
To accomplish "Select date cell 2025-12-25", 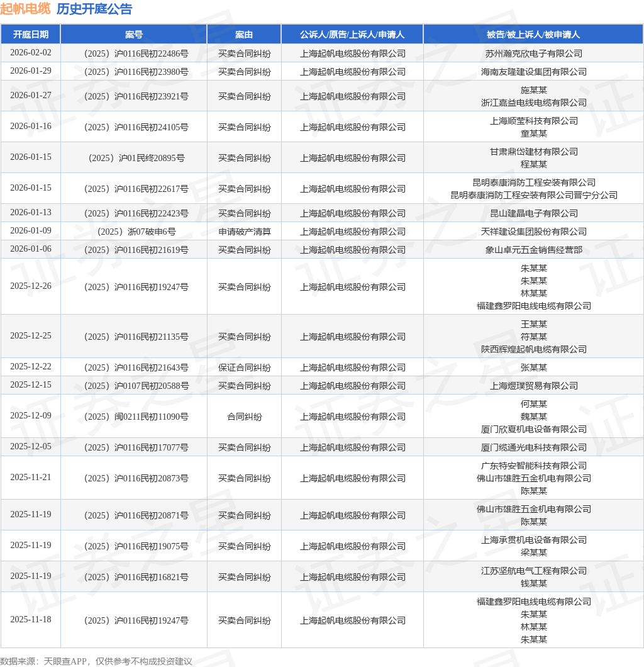I will tap(31, 335).
